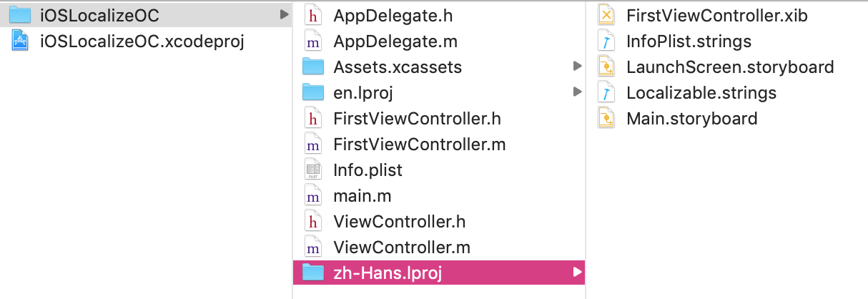Click the iOSLocalizeOC folder icon

20,15
